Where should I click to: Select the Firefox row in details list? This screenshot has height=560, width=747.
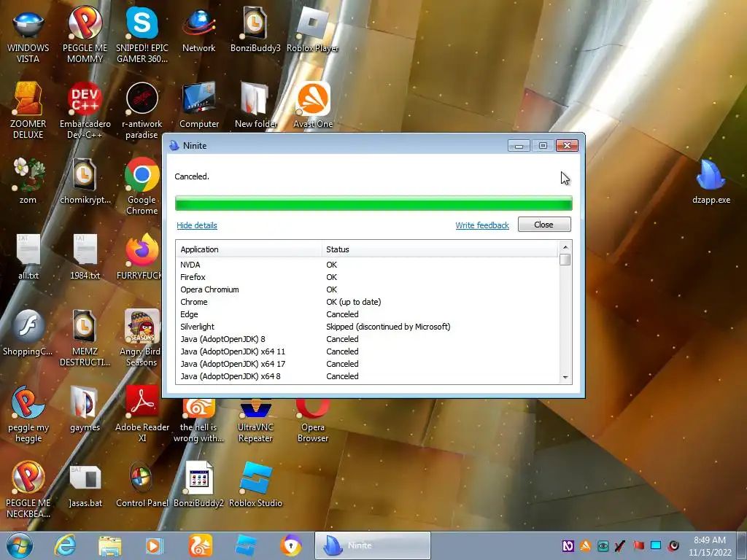tap(367, 277)
